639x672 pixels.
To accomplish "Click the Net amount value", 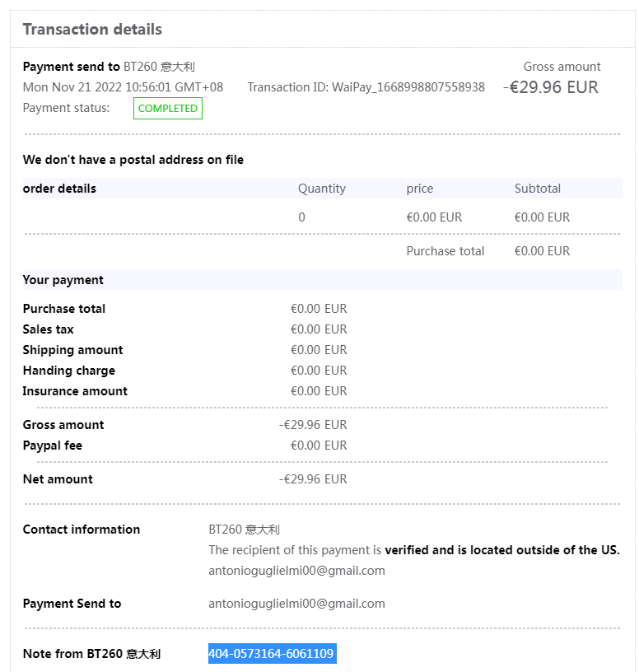I will [313, 479].
